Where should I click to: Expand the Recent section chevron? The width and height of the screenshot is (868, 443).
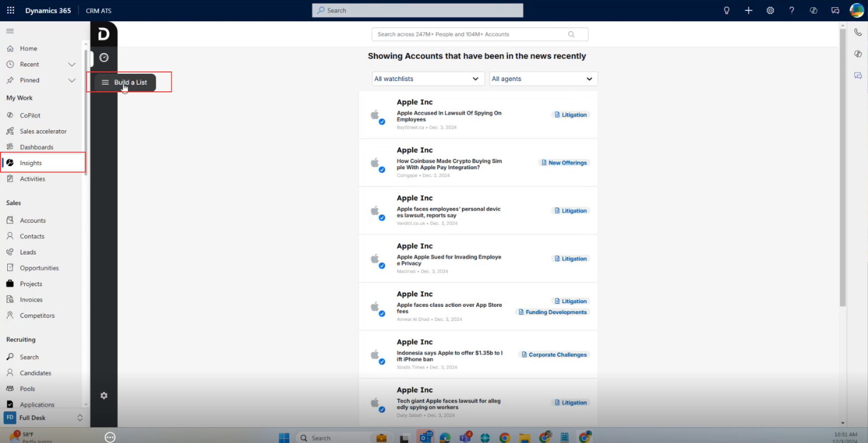click(71, 64)
